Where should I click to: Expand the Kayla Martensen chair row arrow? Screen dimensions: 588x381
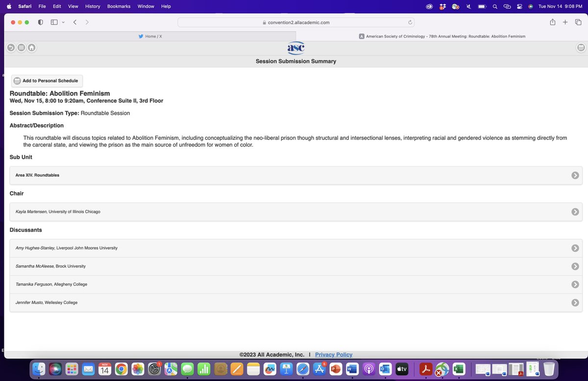575,212
